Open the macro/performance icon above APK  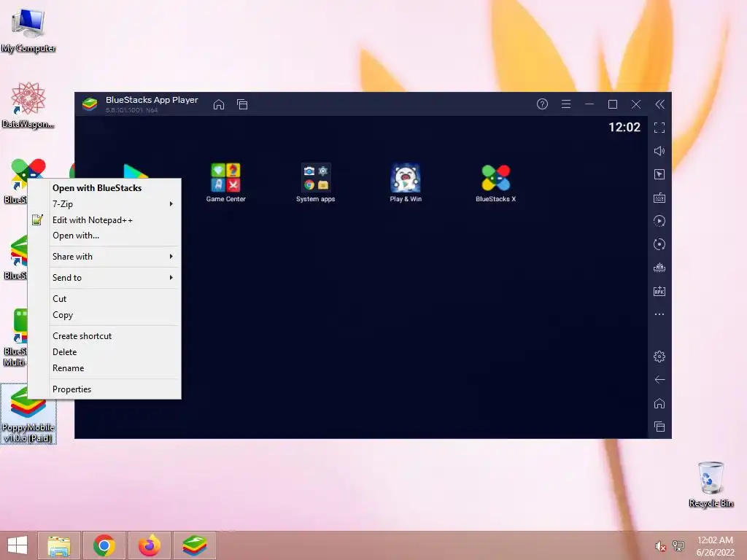click(659, 268)
